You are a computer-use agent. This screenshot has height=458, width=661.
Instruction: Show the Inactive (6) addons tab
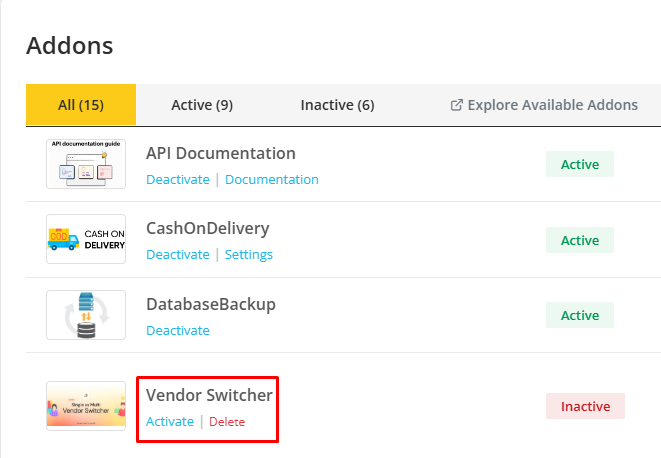pos(337,105)
